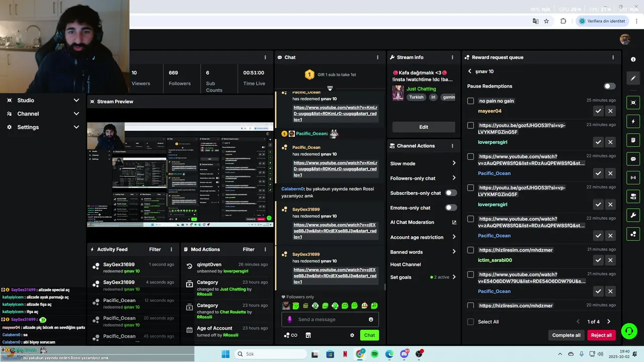
Task: Go to next page of reward queue
Action: coord(608,322)
